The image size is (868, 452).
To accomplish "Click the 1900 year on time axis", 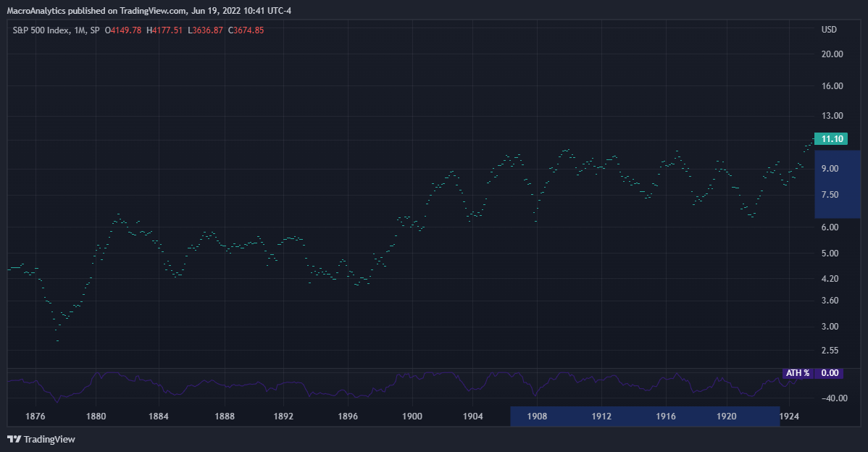I will click(412, 417).
